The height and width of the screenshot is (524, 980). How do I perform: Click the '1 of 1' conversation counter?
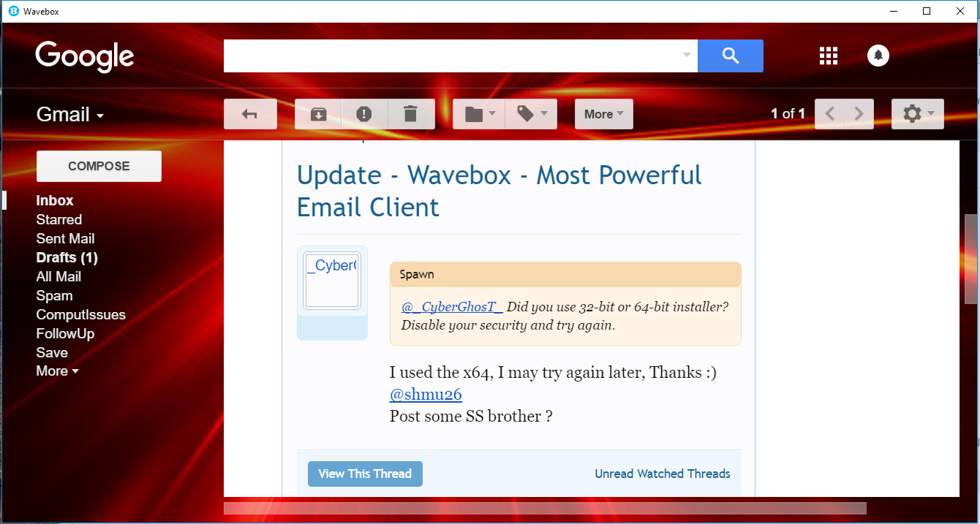pos(788,114)
